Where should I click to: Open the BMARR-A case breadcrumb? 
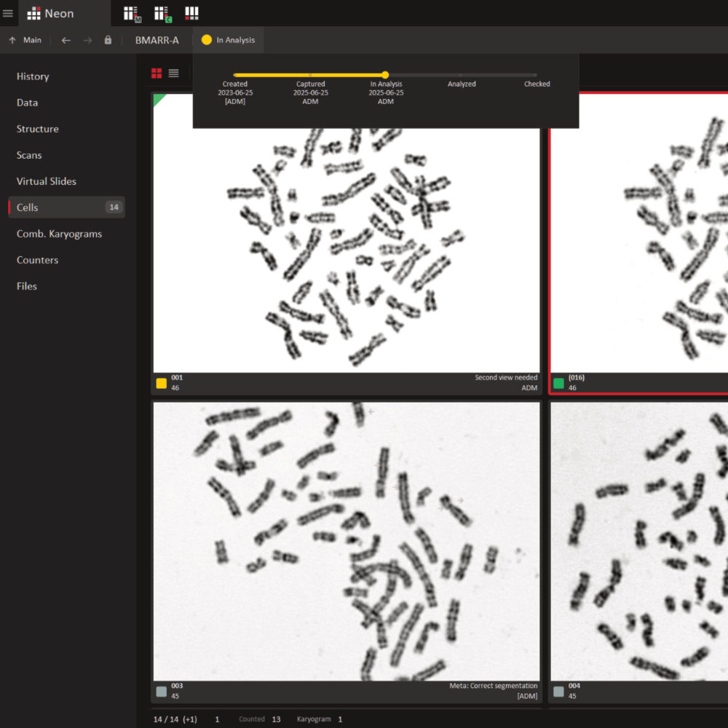click(x=157, y=40)
